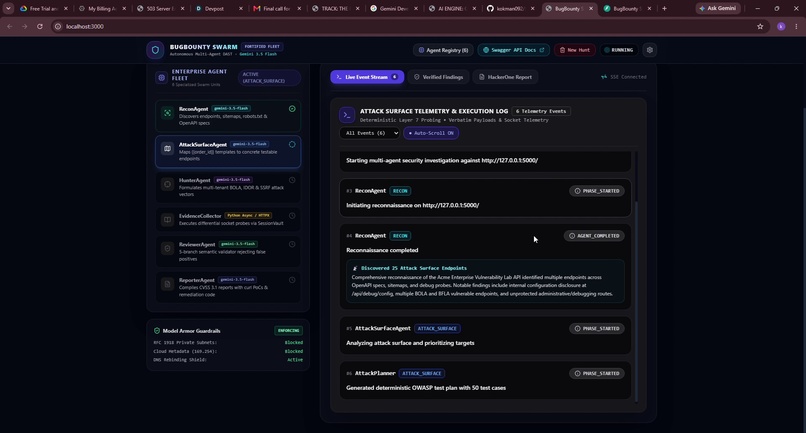
Task: Open the Chrome three-dot menu
Action: click(796, 26)
